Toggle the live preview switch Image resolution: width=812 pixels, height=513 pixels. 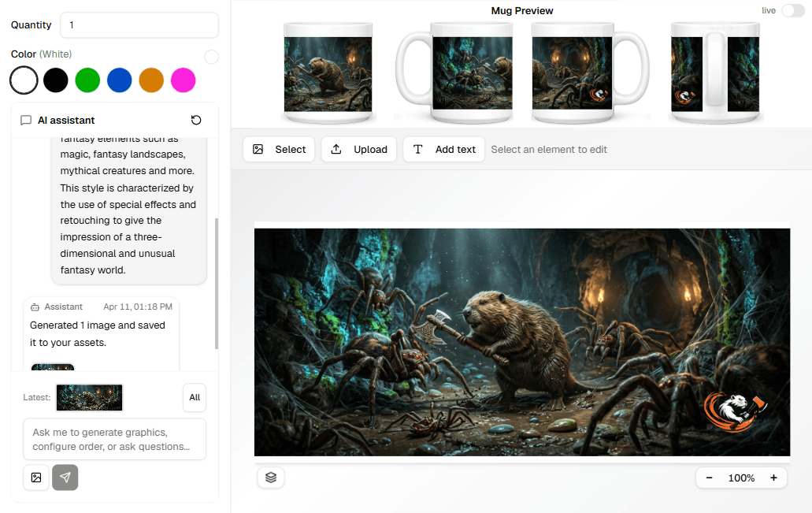[792, 10]
